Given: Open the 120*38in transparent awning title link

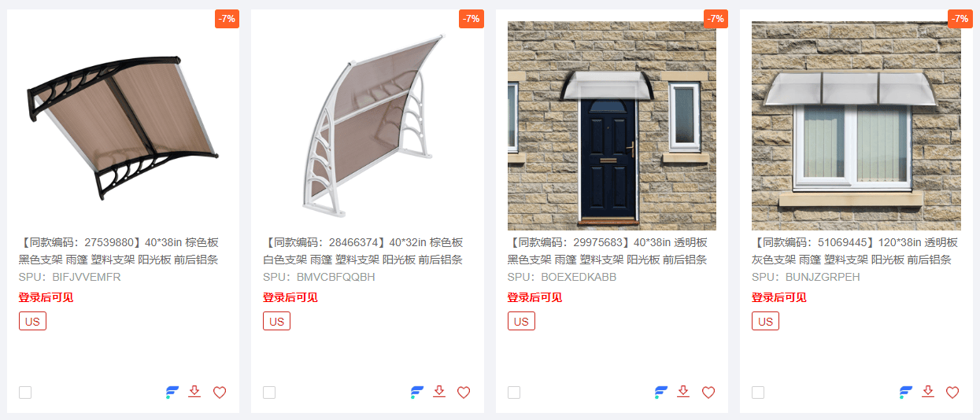Looking at the screenshot, I should pyautogui.click(x=855, y=251).
